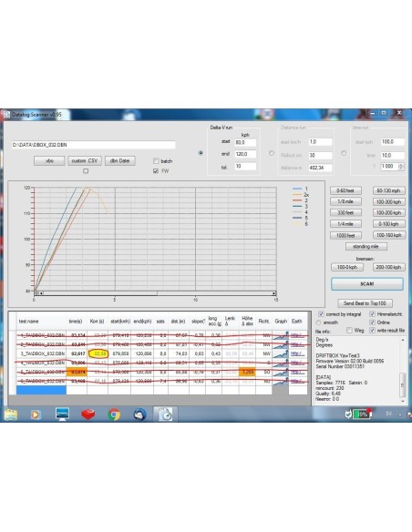Toggle the FW checkbox
Viewport: 412px width, 532px height.
tap(156, 171)
